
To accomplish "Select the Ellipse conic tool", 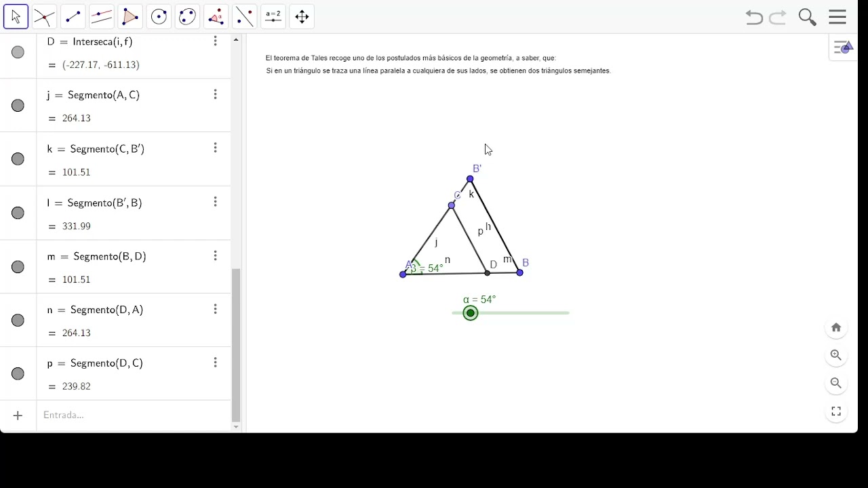I will click(188, 16).
